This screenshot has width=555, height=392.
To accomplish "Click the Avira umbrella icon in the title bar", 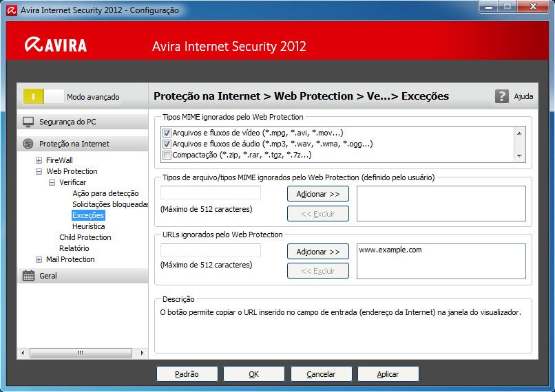I will tap(12, 10).
